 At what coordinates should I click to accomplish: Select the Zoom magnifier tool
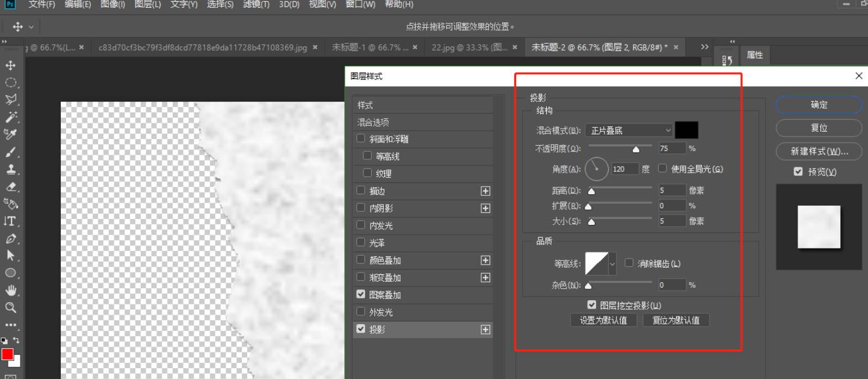click(10, 307)
